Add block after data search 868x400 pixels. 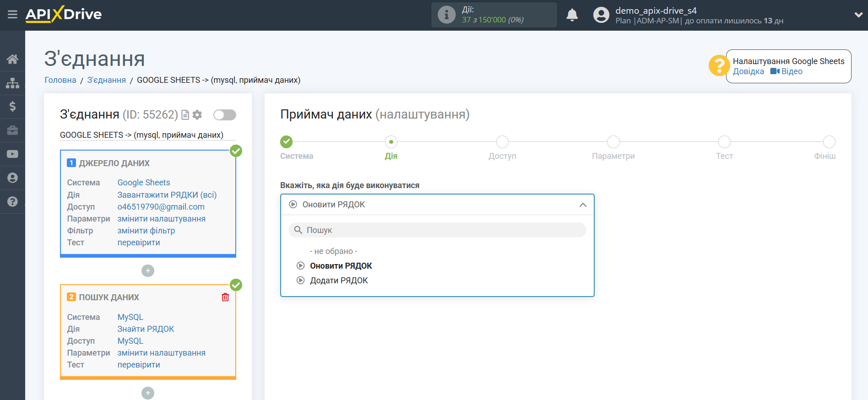tap(148, 393)
